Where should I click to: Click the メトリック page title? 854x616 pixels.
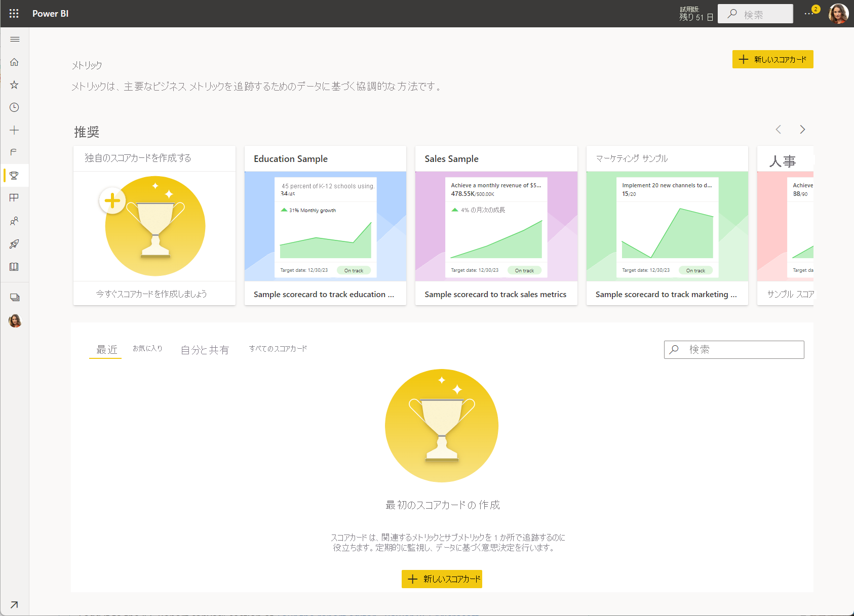click(87, 65)
